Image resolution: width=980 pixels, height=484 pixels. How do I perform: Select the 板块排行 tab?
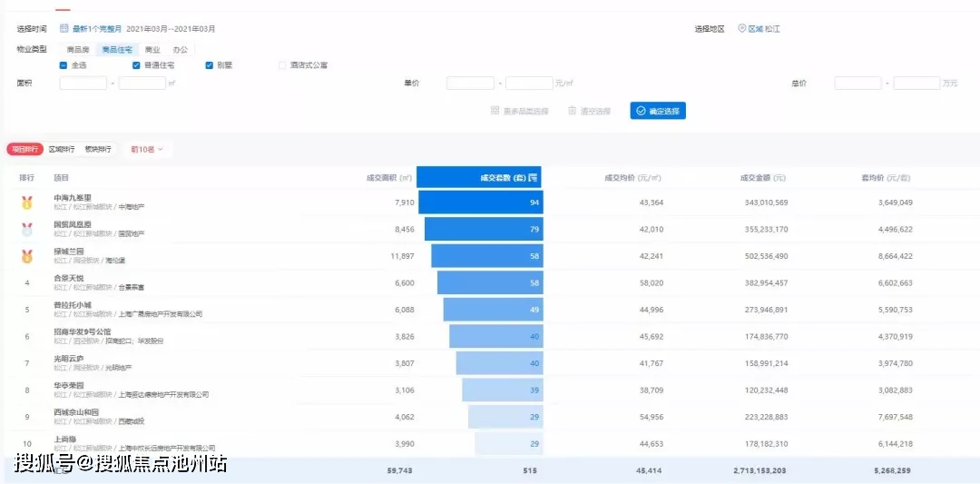pos(98,149)
